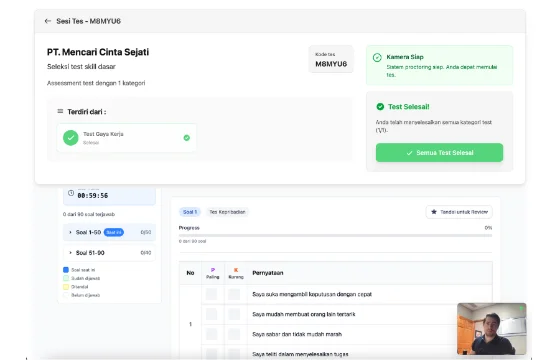Tick Paling for 'Saya sabar dan tidak mudah marah'

point(211,334)
